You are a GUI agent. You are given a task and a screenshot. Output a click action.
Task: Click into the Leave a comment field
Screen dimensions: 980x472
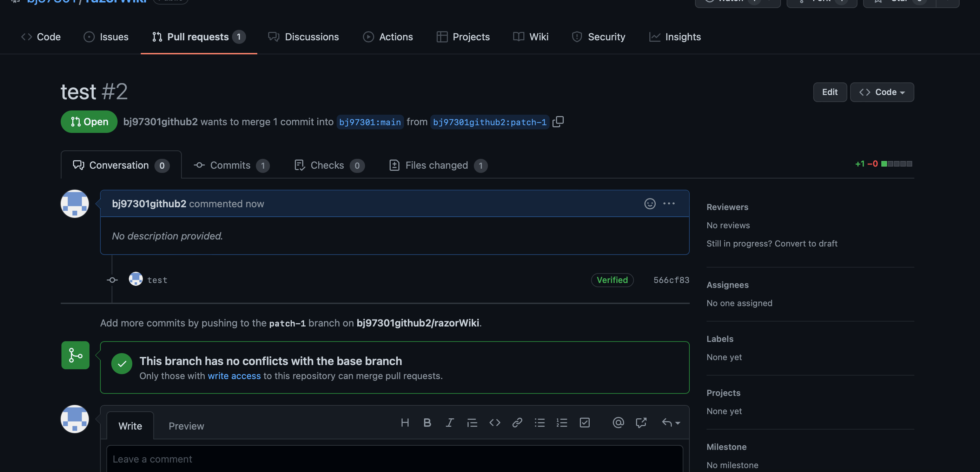(394, 459)
